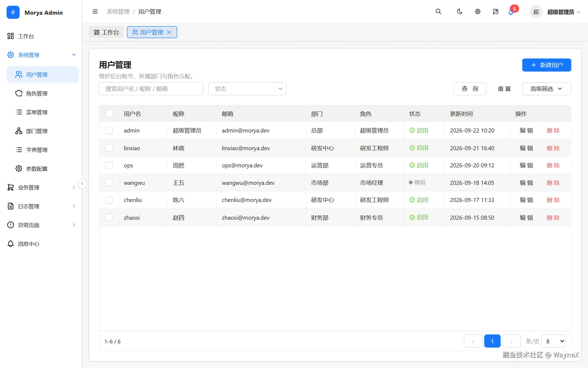
Task: Click the 部门管理 org-tree icon
Action: pos(19,131)
